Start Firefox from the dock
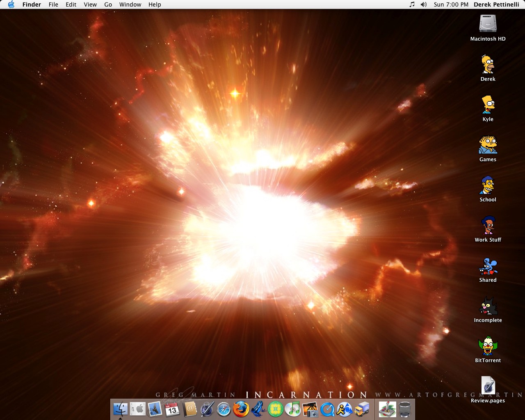The width and height of the screenshot is (525, 420). click(241, 409)
